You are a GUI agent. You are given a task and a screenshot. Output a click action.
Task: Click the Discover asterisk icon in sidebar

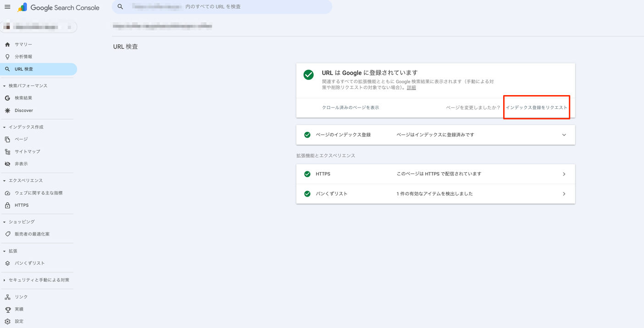[7, 111]
